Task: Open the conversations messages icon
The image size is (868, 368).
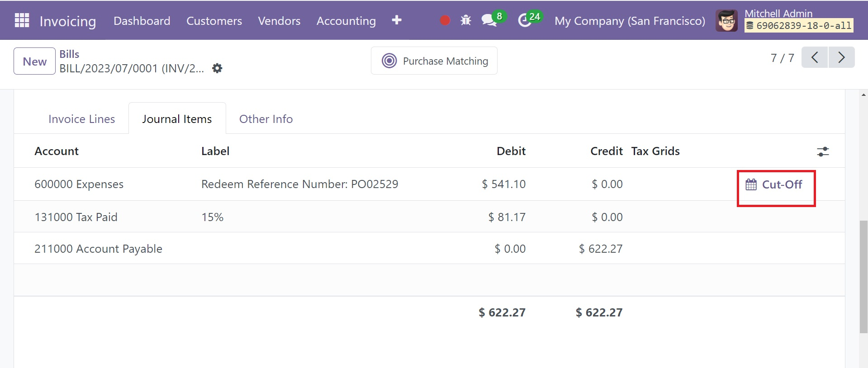Action: (489, 20)
